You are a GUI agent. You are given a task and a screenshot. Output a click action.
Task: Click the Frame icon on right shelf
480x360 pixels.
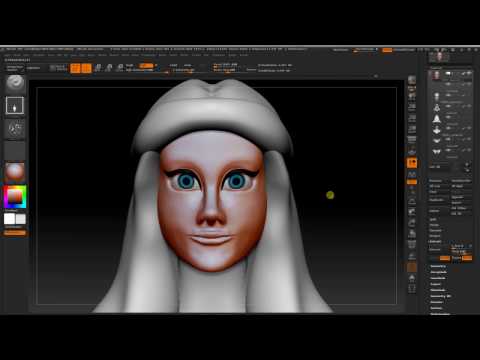pos(412,201)
